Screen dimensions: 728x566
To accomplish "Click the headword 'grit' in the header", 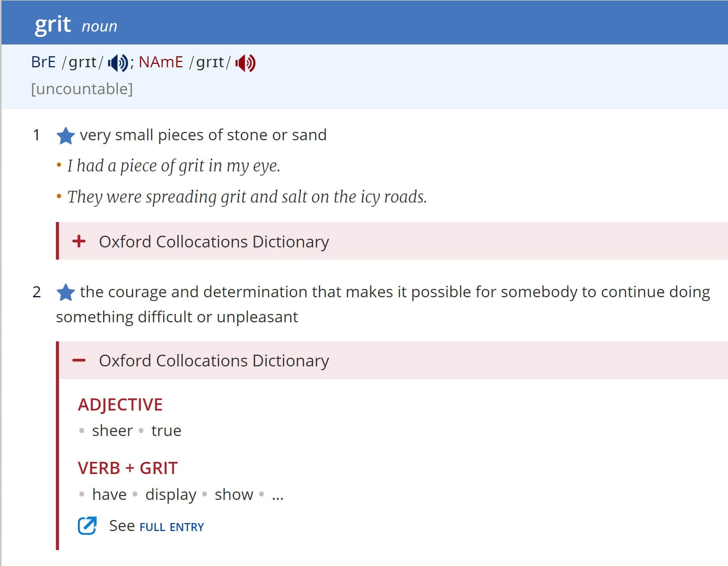I will tap(52, 25).
